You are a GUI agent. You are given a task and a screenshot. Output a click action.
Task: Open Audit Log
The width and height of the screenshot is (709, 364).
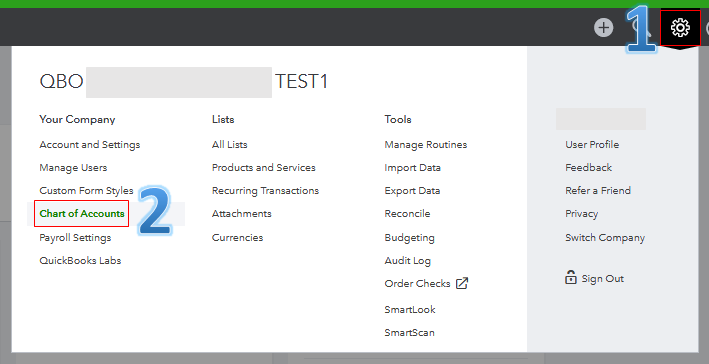point(407,261)
